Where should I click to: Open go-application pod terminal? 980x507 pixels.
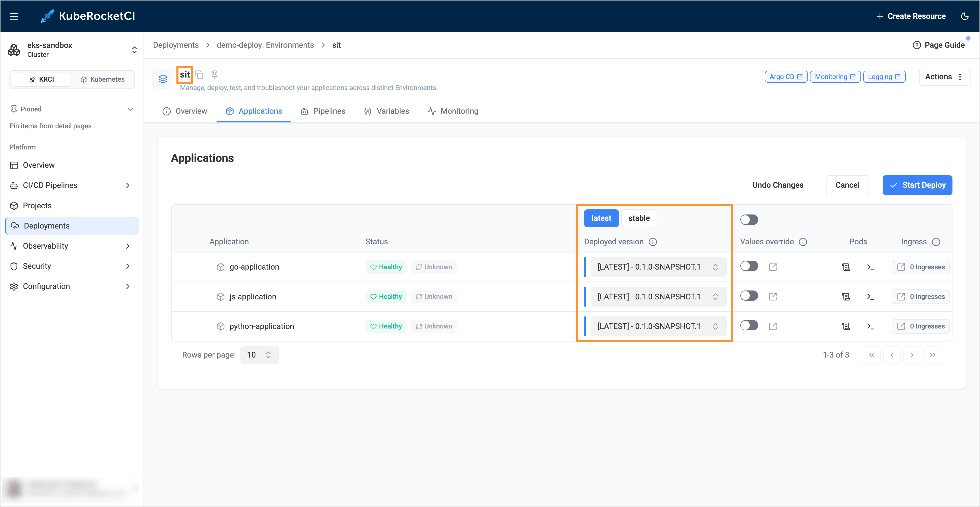pos(870,267)
